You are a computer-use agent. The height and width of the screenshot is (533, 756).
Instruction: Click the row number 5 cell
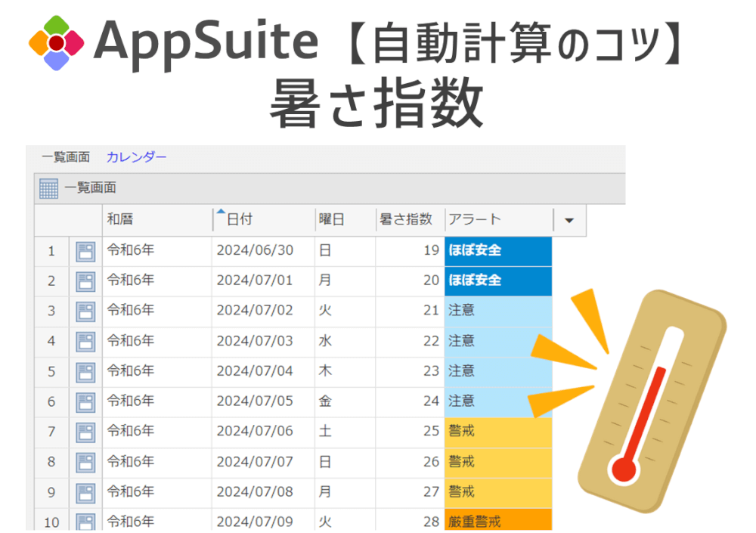51,371
